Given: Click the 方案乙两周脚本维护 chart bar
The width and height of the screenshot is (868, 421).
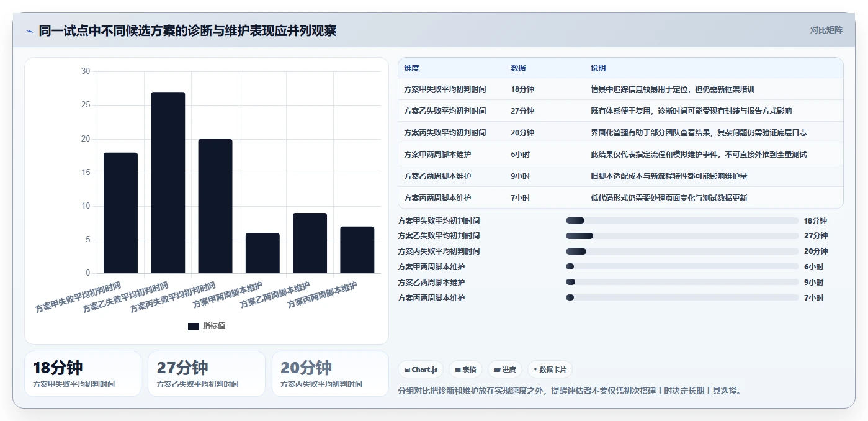Looking at the screenshot, I should 310,243.
